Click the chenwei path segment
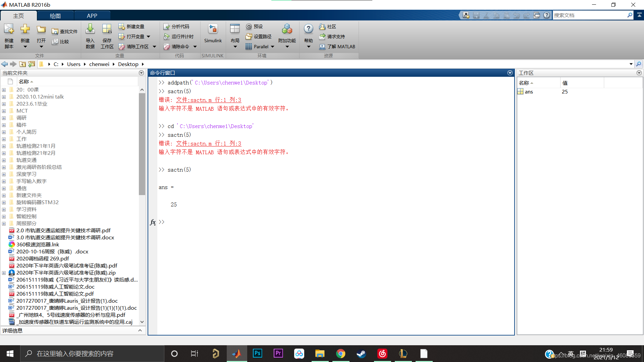Screen dimensions: 644x362 point(99,64)
